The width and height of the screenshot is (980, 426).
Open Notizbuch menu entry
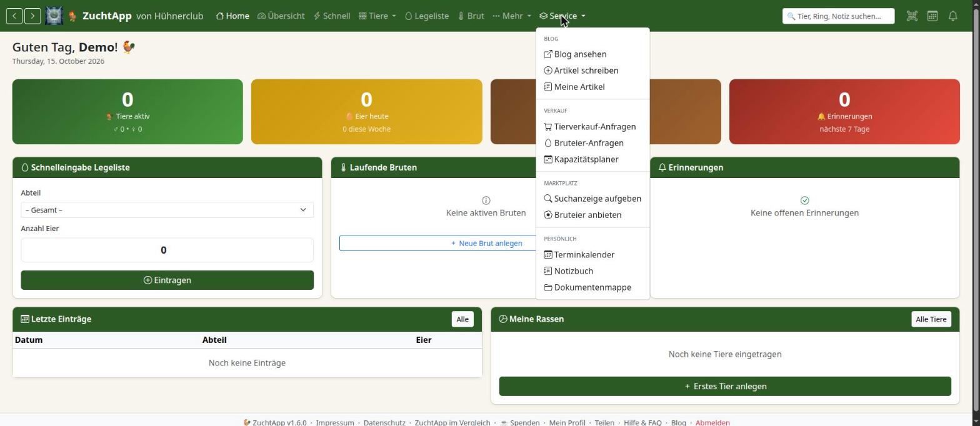[592, 271]
